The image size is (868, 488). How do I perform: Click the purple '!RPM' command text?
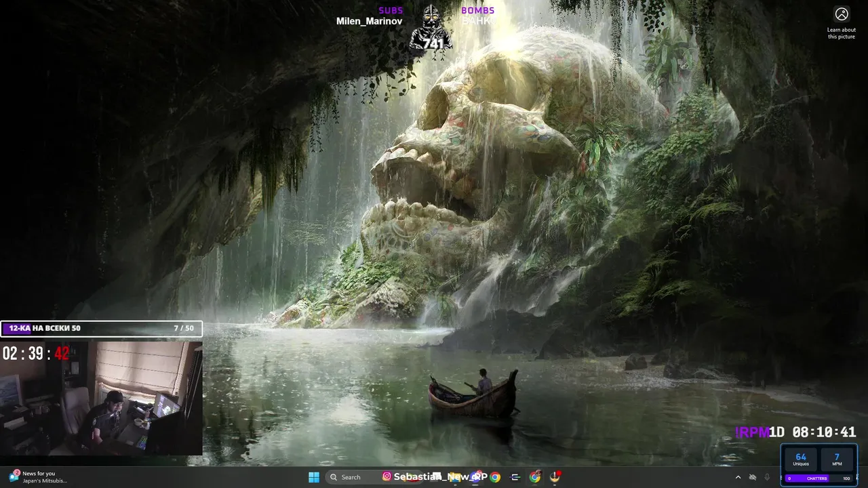click(751, 432)
